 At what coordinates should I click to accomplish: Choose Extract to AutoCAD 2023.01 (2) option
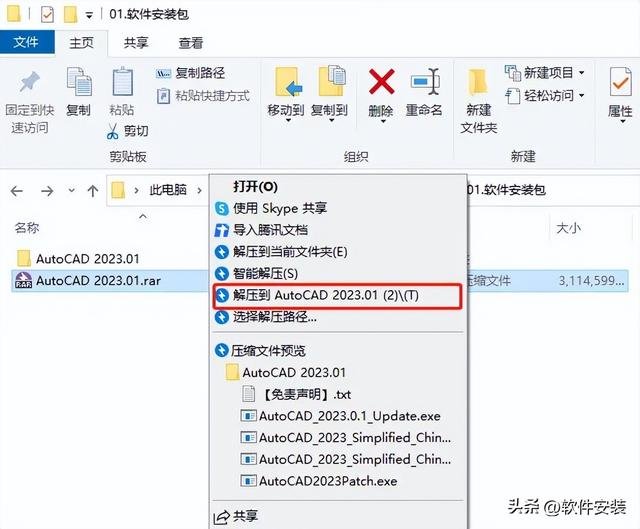coord(338,295)
